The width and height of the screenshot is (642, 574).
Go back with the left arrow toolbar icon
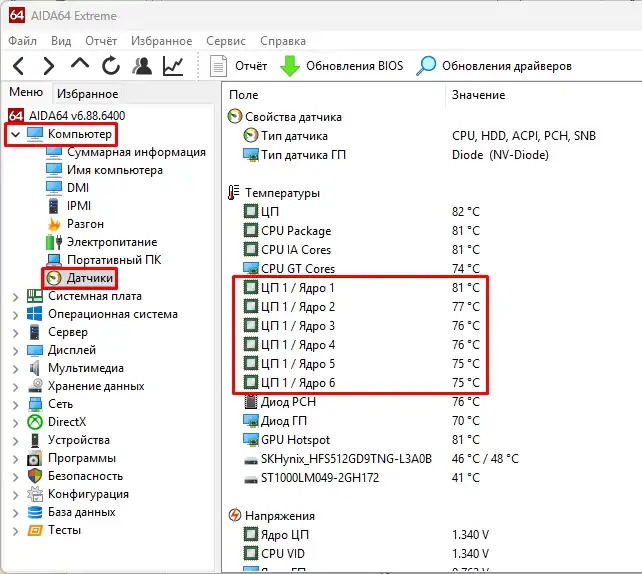click(18, 66)
